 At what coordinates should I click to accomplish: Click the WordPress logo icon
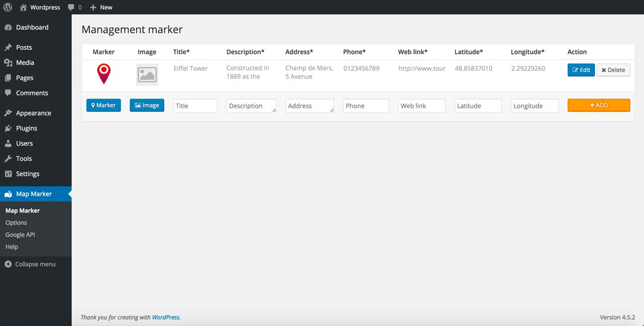(x=7, y=7)
